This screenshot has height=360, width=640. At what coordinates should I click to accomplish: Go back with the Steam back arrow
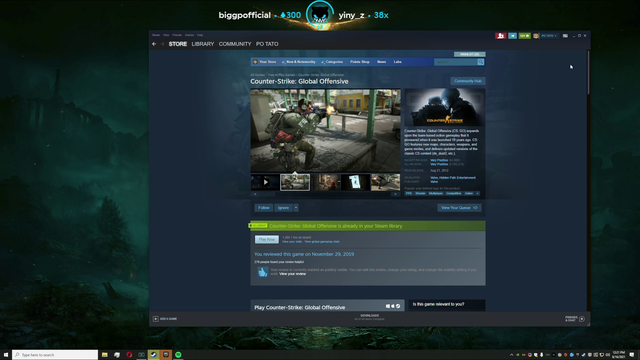tap(154, 44)
